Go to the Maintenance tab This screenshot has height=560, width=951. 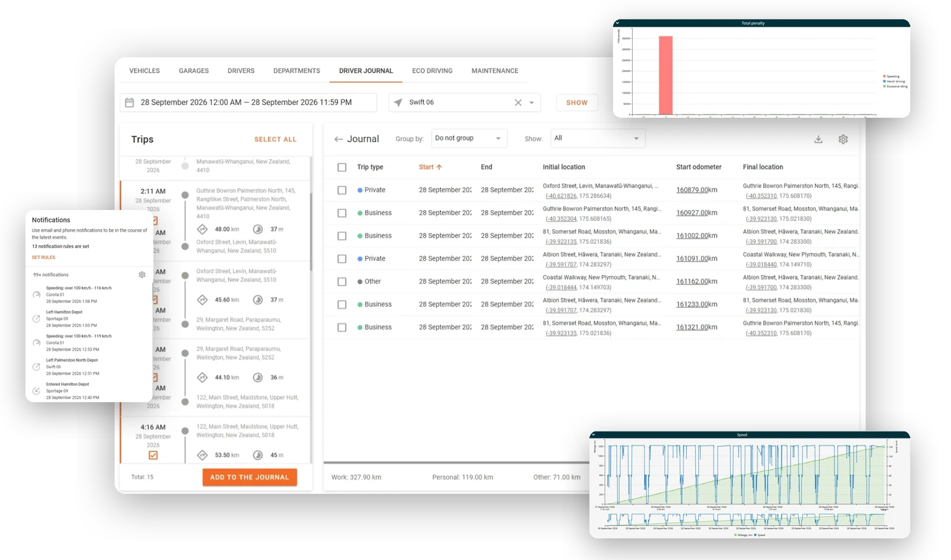tap(495, 71)
